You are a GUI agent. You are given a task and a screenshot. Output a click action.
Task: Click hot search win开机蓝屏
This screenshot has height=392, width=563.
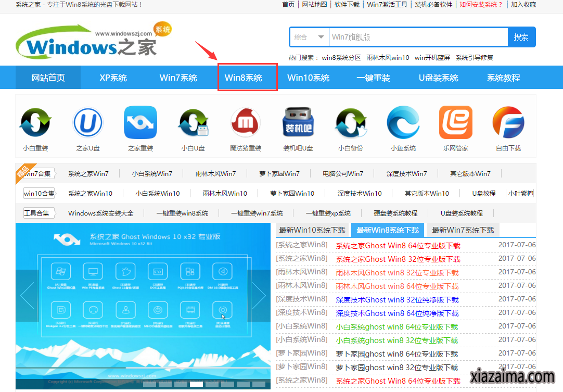tap(432, 57)
